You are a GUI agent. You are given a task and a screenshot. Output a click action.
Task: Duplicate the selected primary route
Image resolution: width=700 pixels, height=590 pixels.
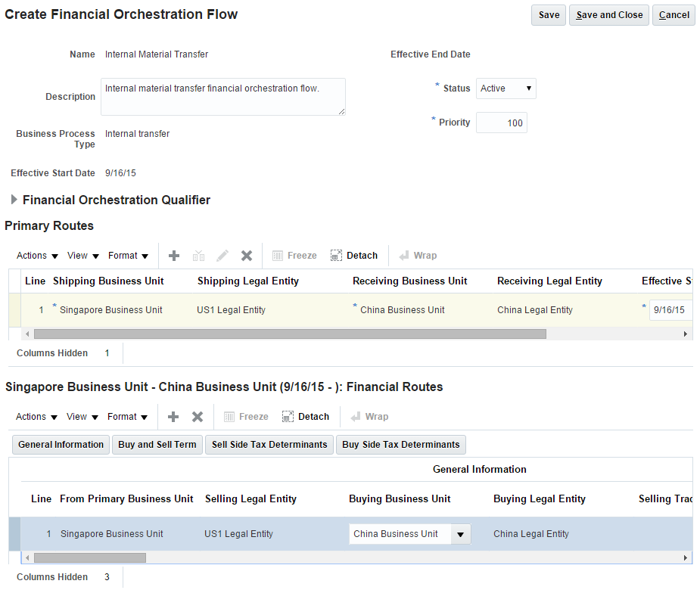coord(198,256)
